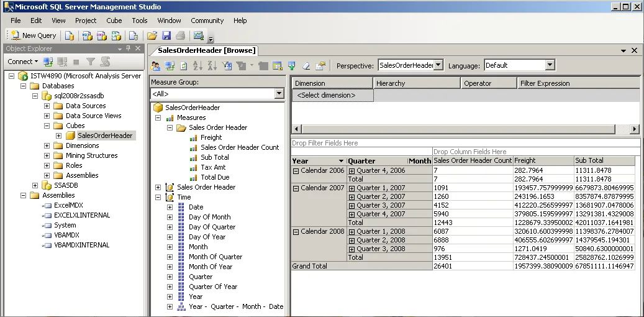This screenshot has height=317, width=644.
Task: Open the Measure Group dropdown
Action: tap(279, 94)
